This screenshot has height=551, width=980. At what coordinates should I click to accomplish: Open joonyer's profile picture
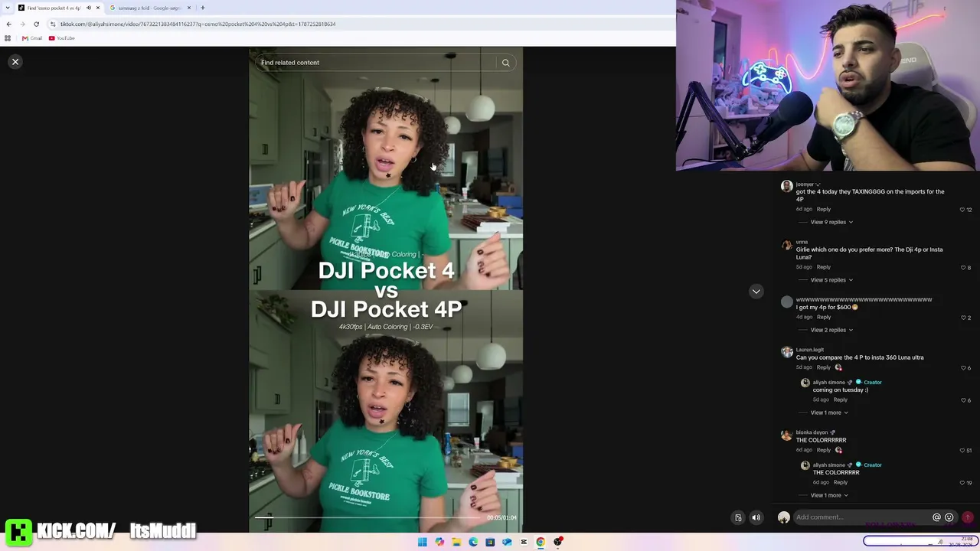coord(786,187)
